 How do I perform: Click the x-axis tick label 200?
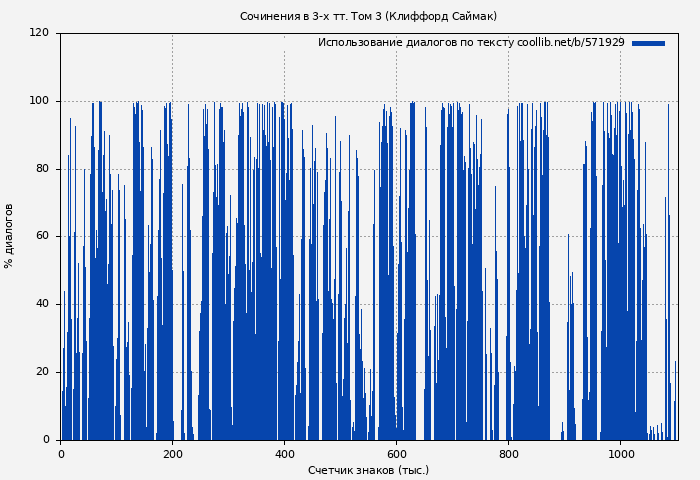(x=172, y=453)
